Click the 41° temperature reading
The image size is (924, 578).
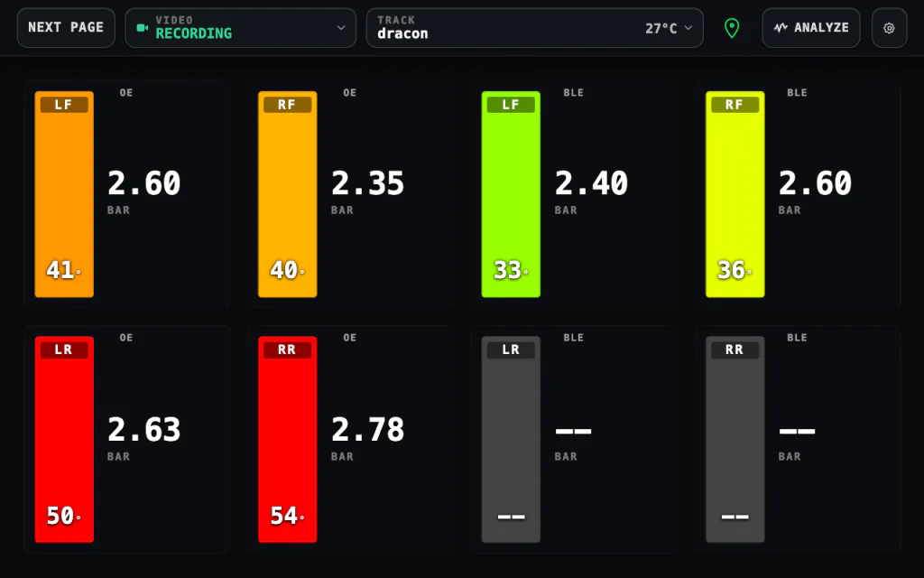[64, 270]
